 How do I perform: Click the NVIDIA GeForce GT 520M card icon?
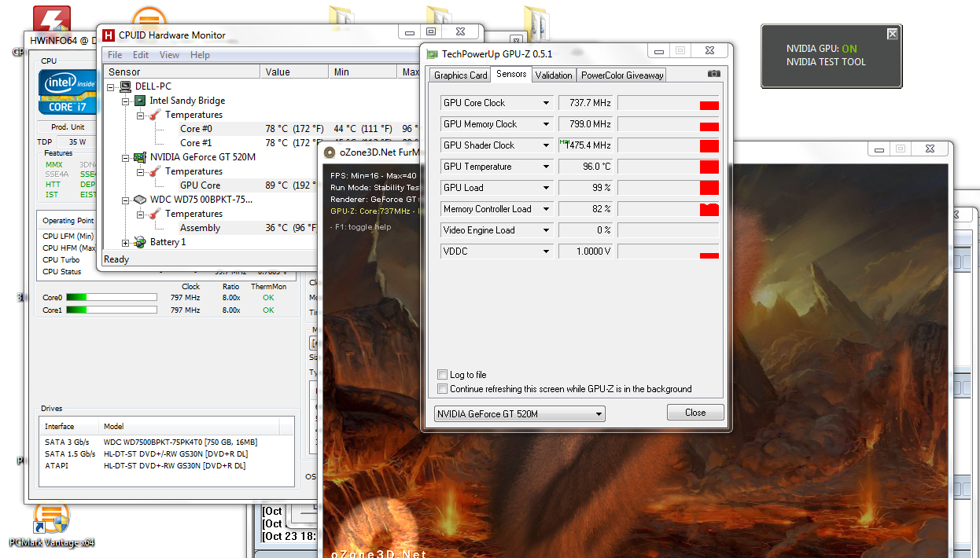coord(140,157)
